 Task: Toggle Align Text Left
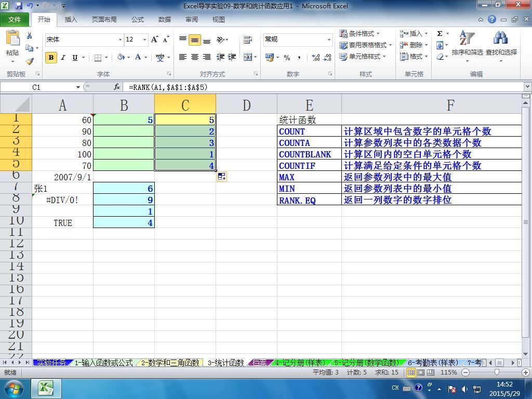click(x=182, y=57)
